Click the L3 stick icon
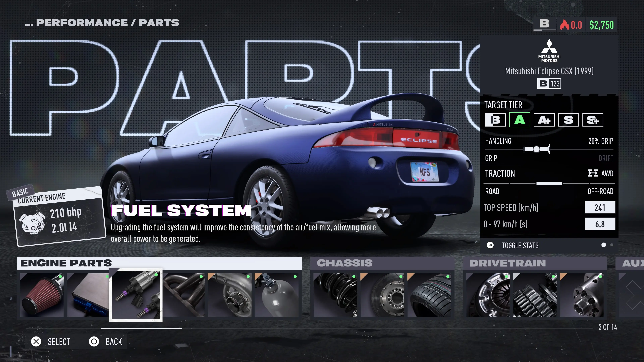The width and height of the screenshot is (644, 362). point(490,245)
